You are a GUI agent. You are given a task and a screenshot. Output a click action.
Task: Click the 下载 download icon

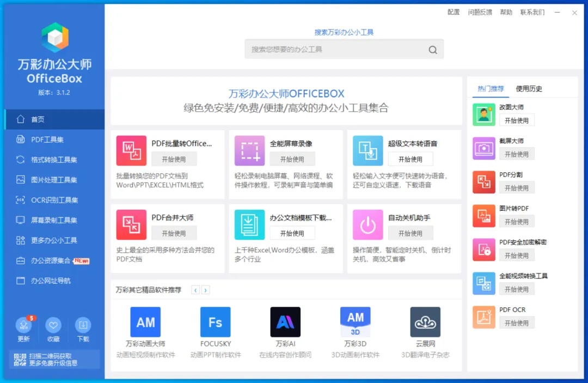[83, 325]
